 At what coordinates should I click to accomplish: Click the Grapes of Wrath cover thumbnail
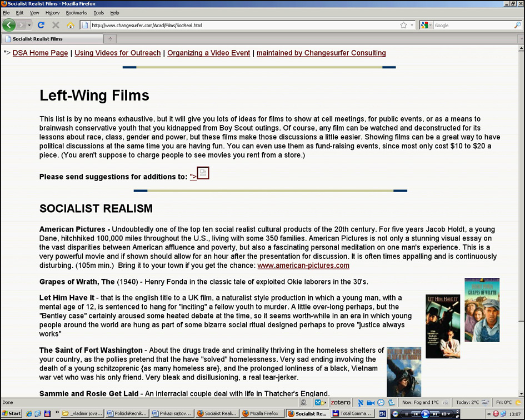482,310
